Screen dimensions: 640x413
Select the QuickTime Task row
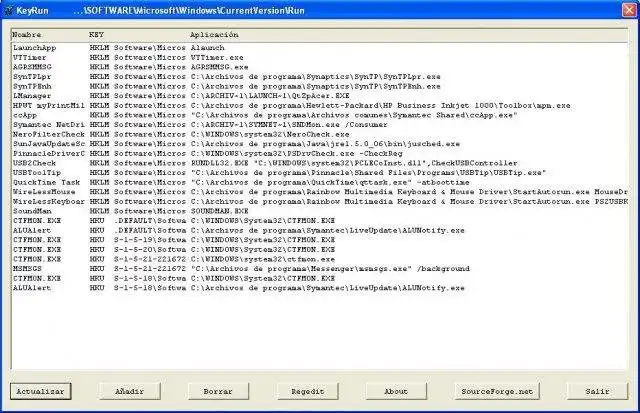(x=320, y=182)
